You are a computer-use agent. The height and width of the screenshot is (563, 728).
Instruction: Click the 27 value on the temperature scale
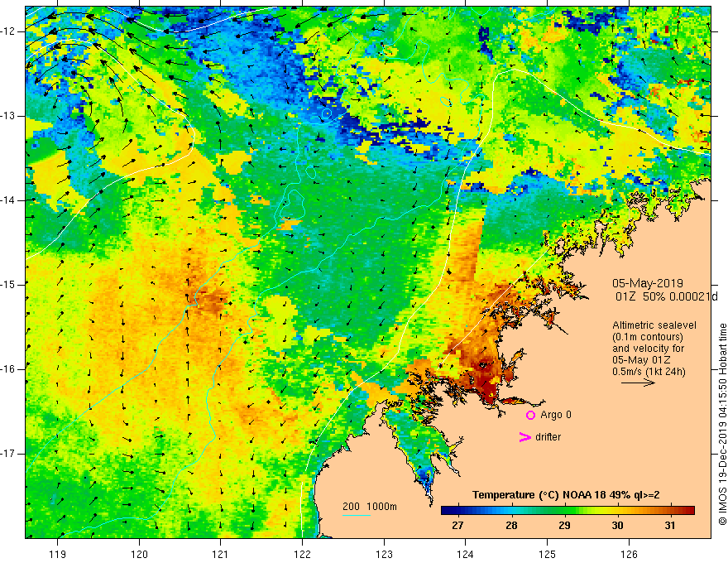pos(457,526)
